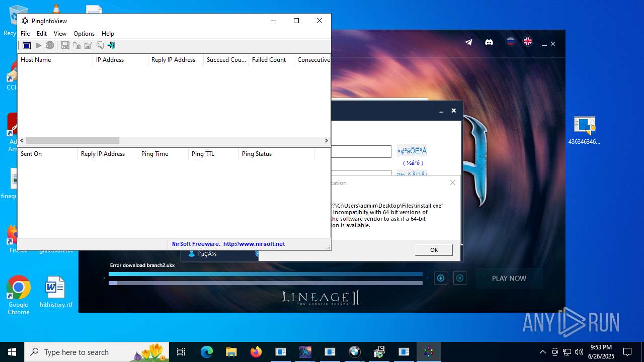
Task: Sort by Failed Count column header
Action: (272, 60)
